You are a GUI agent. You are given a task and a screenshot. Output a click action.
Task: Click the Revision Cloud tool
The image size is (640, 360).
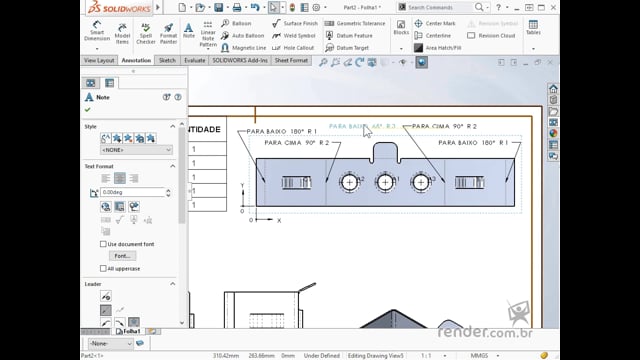point(491,36)
